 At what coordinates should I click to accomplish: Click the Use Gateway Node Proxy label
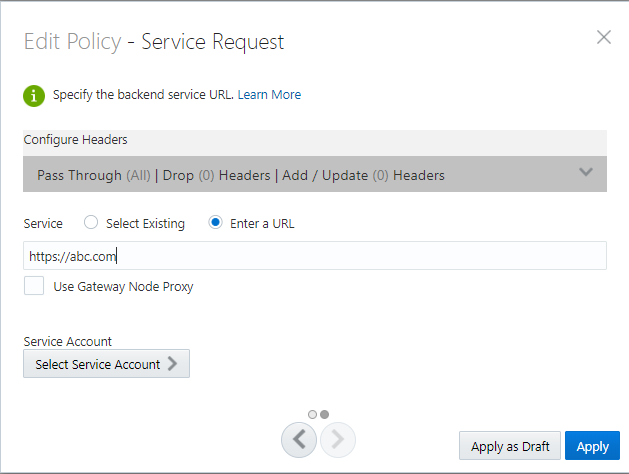pos(123,287)
